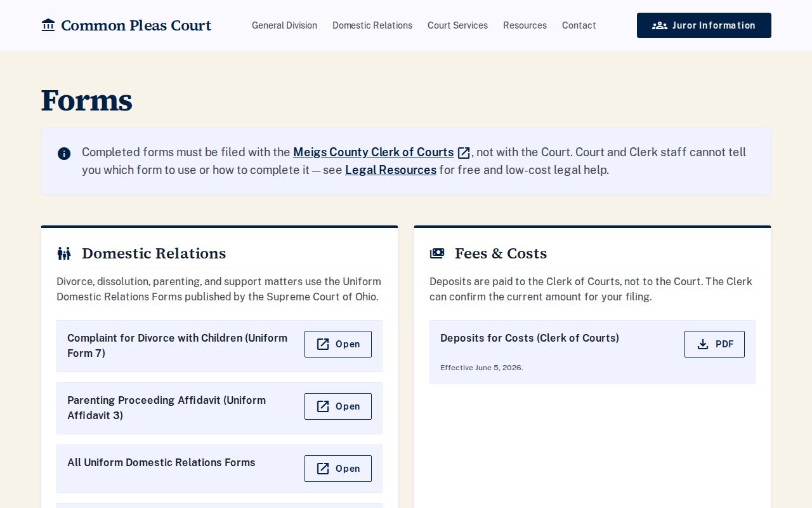Open the Domestic Relations nav menu
Screen dimensions: 812x508
372,25
